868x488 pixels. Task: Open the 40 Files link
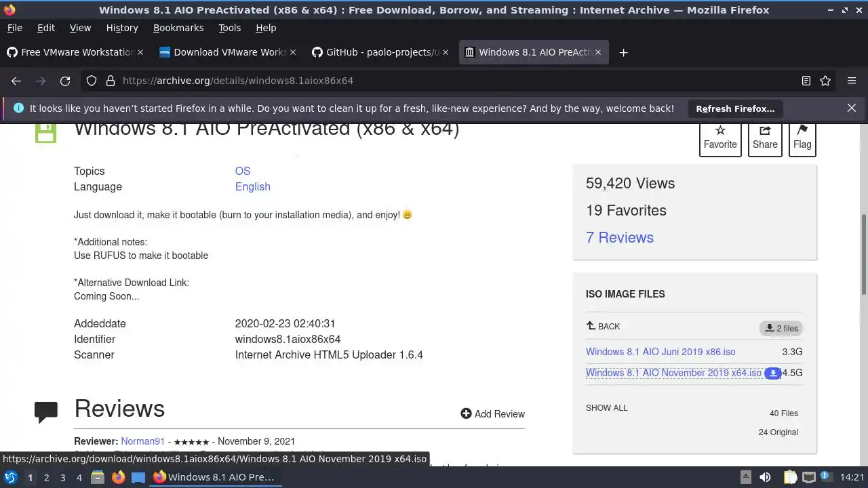784,413
